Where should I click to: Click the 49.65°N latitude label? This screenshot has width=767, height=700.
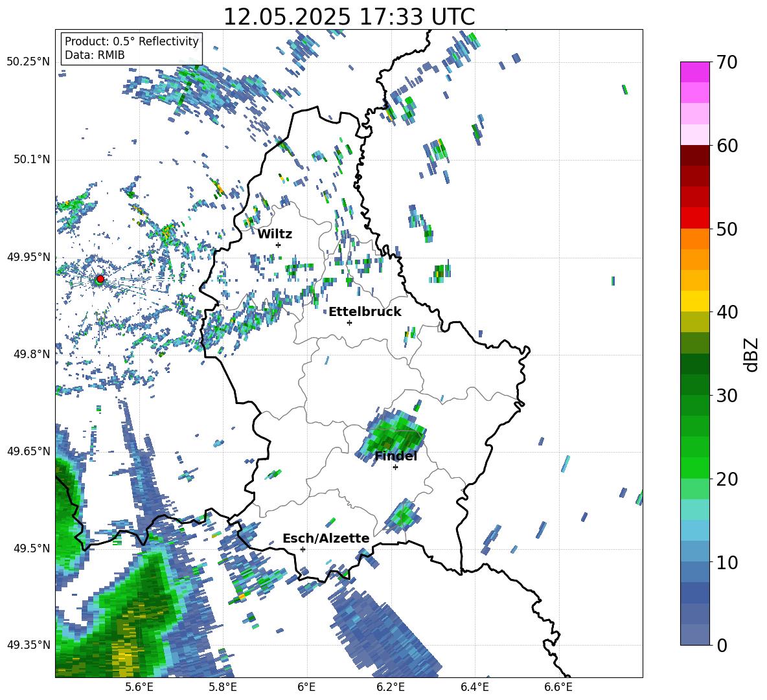pos(29,451)
